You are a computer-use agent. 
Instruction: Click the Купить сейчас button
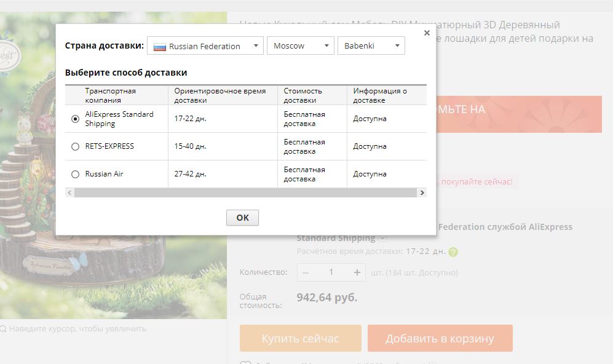tap(300, 339)
